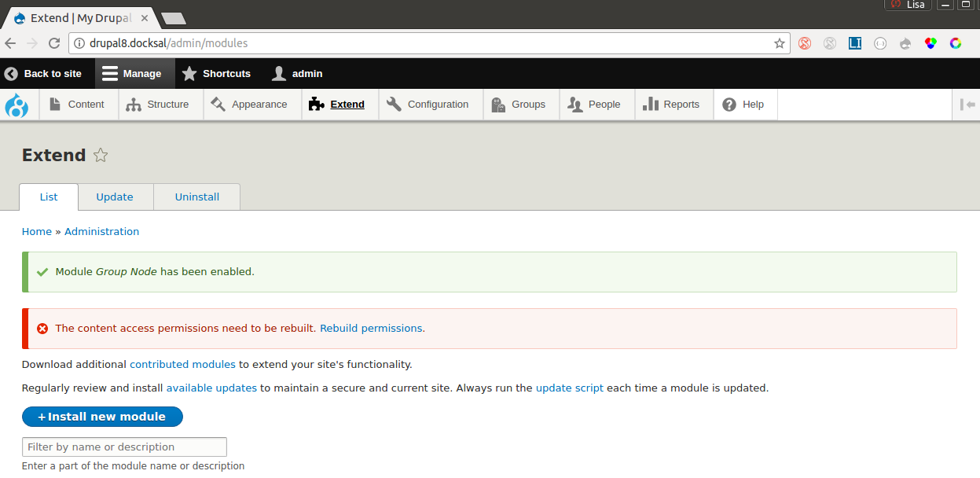
Task: Open Shortcuts via the star toolbar icon
Action: (188, 73)
